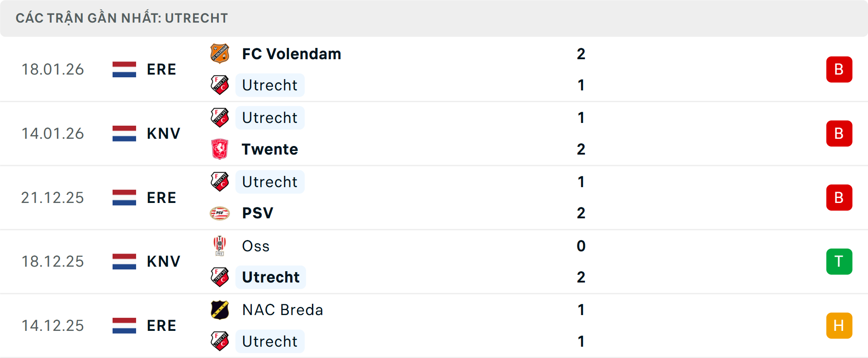The image size is (868, 358).
Task: Click the Utrecht badge beside NAC Breda row
Action: [x=220, y=342]
